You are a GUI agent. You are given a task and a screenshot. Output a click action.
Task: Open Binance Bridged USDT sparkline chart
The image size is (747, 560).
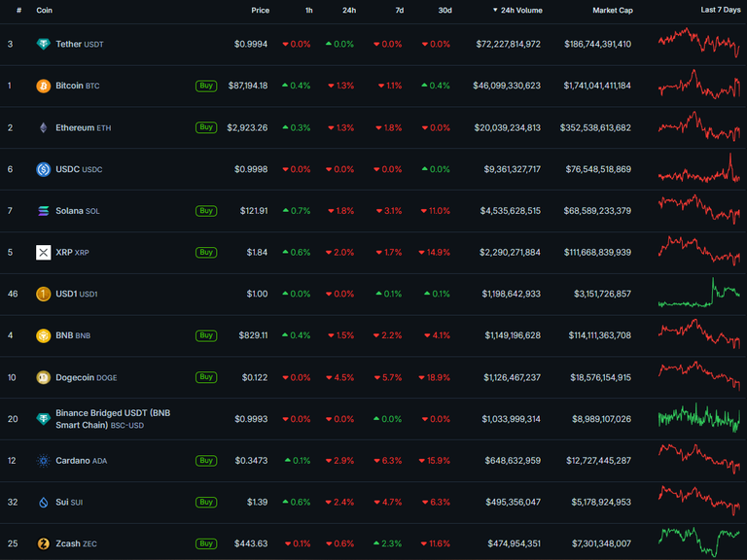click(x=699, y=418)
